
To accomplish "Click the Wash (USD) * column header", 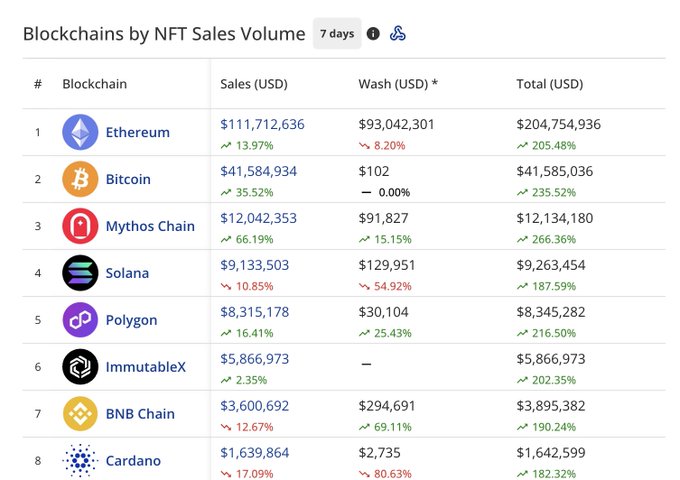I will tap(398, 84).
